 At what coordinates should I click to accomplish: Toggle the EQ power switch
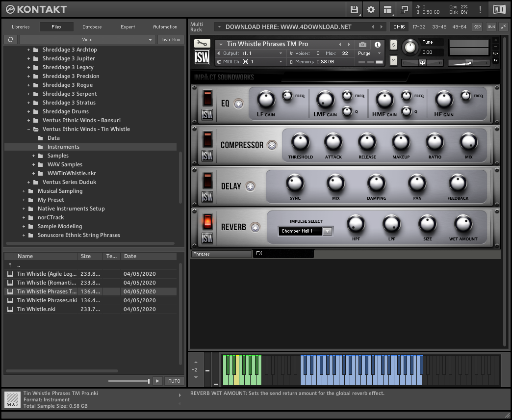pyautogui.click(x=207, y=98)
